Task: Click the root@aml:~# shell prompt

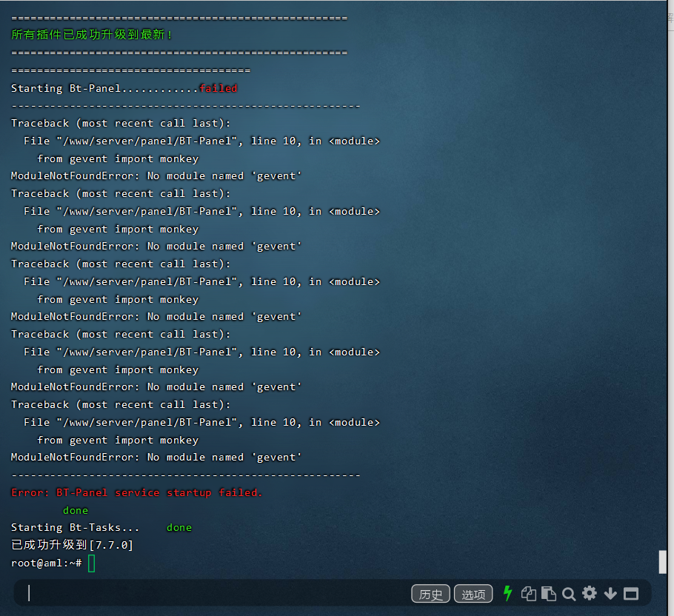Action: pos(47,563)
